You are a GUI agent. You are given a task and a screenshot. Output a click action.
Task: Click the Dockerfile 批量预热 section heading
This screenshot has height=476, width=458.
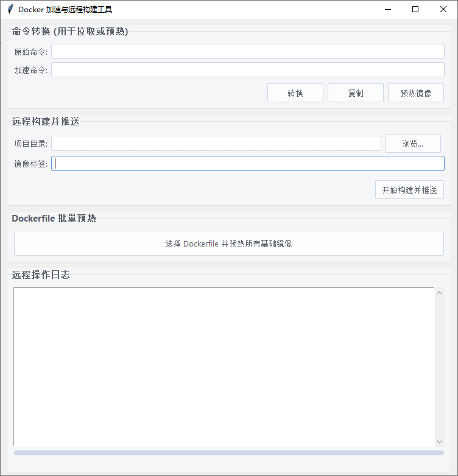(54, 219)
